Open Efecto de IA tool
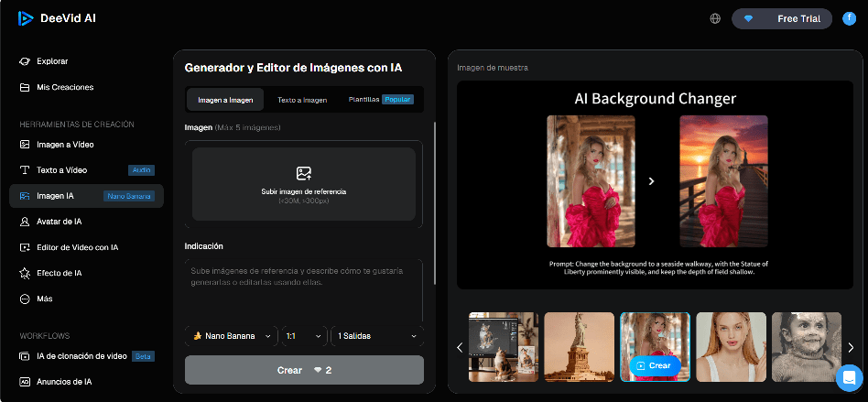Viewport: 868px width, 402px height. tap(59, 273)
